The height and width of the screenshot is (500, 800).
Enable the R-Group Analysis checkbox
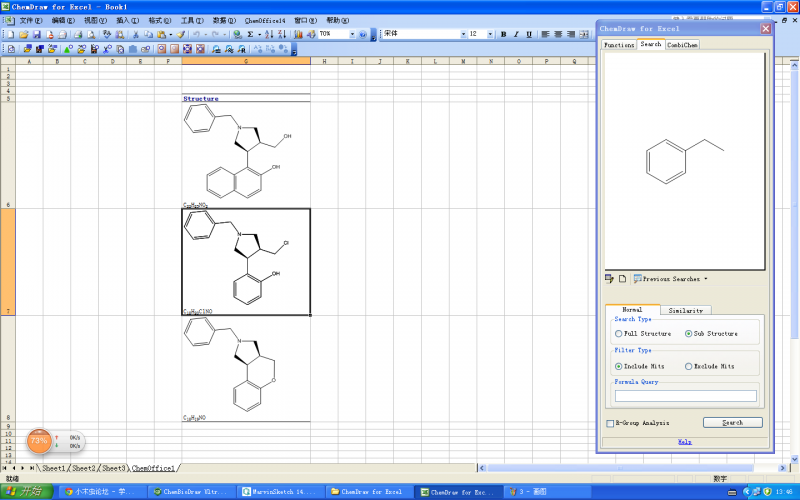coord(610,423)
